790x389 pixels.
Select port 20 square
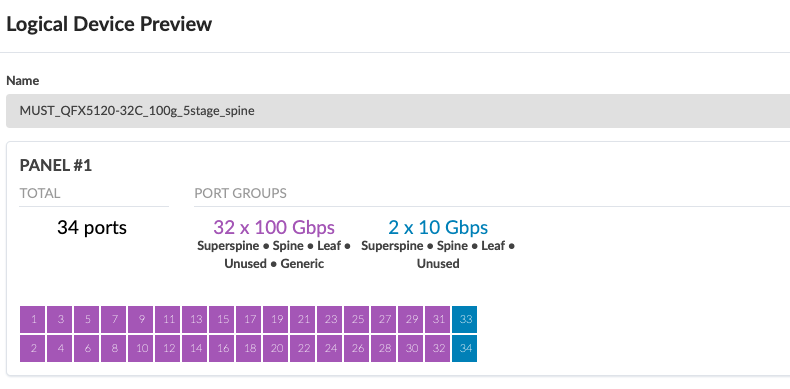(276, 349)
